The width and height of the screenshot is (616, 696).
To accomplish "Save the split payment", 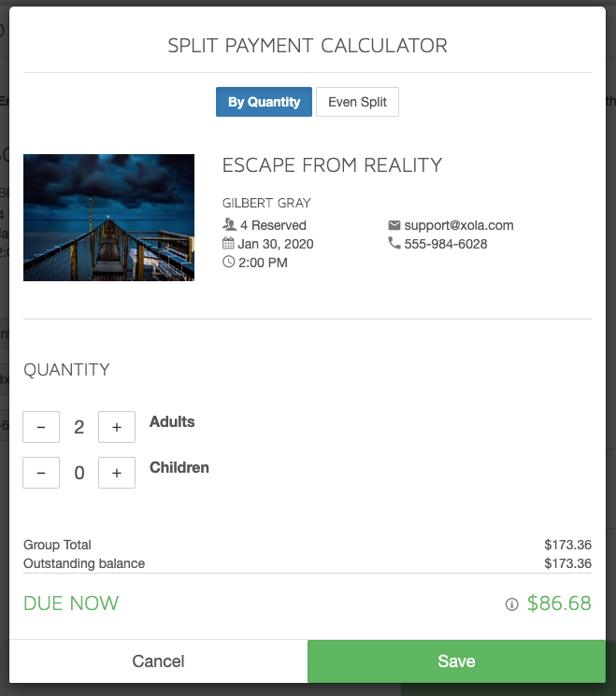I will tap(456, 661).
